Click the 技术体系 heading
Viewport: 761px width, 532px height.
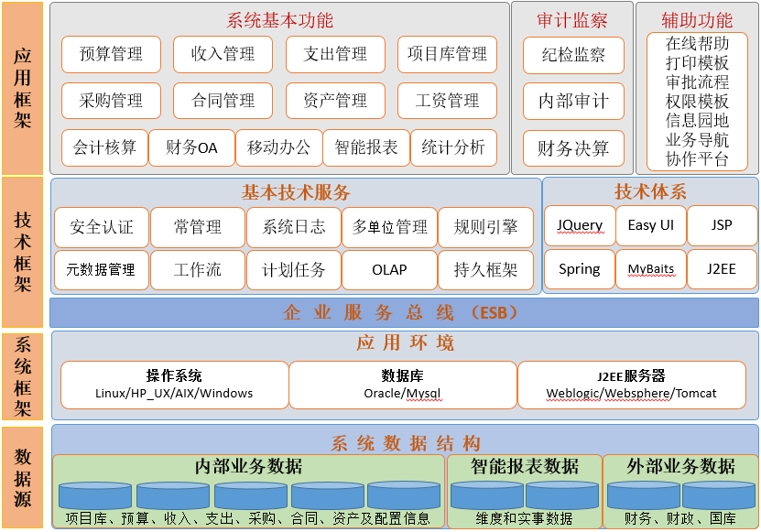point(650,192)
